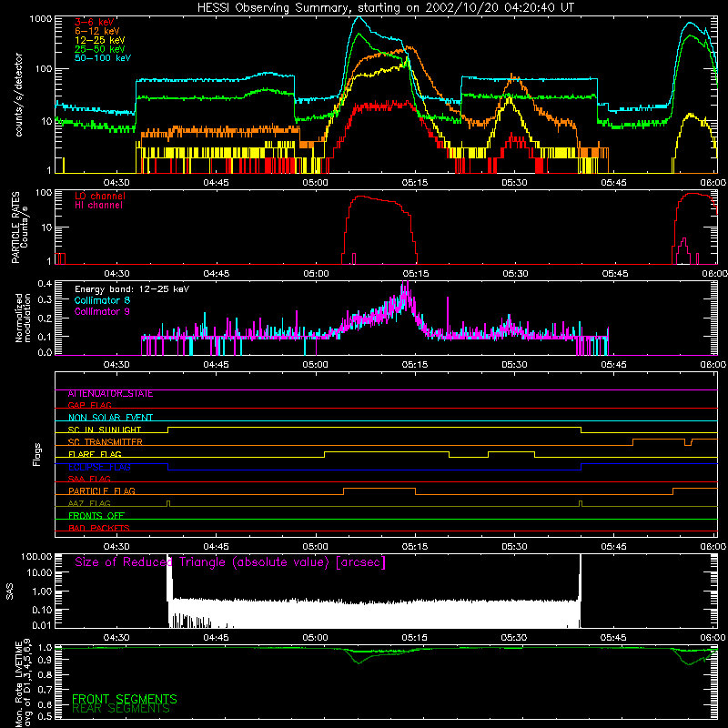The image size is (728, 728).
Task: Select the 6-12 keV legend label
Action: click(x=97, y=31)
